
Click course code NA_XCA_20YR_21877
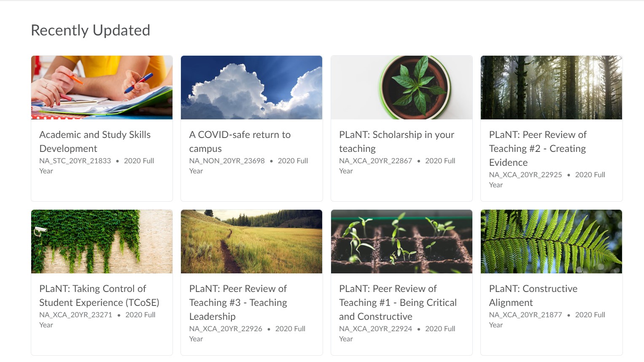[x=525, y=315]
